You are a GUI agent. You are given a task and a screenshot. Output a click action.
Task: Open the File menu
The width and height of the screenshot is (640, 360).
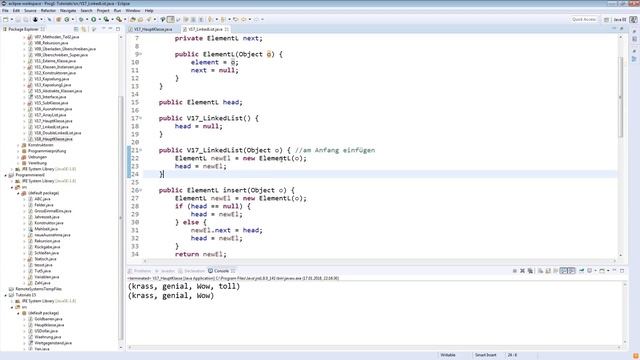click(x=5, y=11)
